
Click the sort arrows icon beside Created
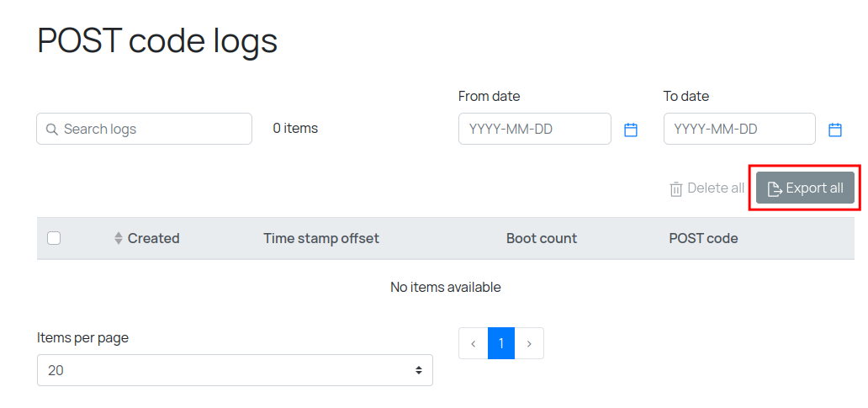point(119,239)
